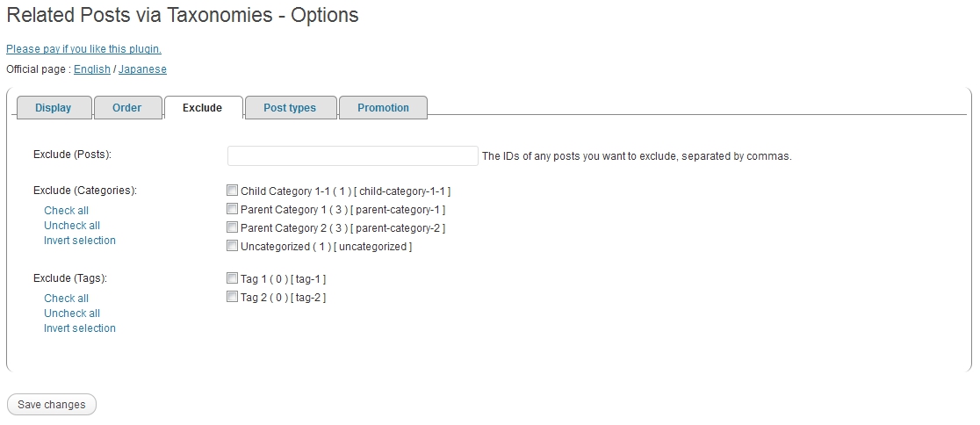The height and width of the screenshot is (425, 980).
Task: Open the Display tab
Action: [53, 108]
